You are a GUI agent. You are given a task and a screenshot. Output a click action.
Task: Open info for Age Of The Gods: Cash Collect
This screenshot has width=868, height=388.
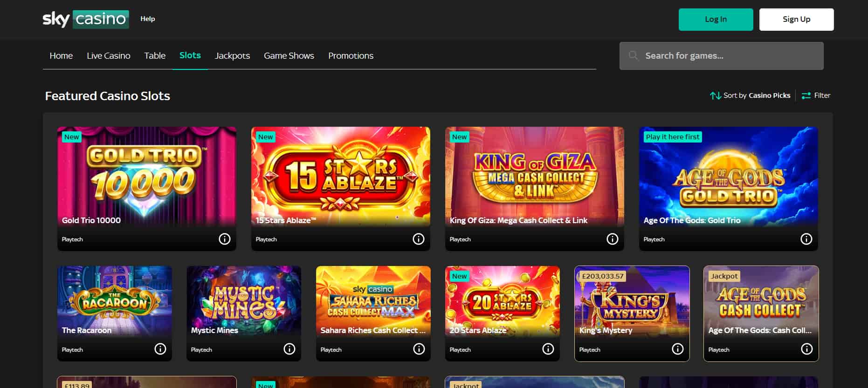807,349
